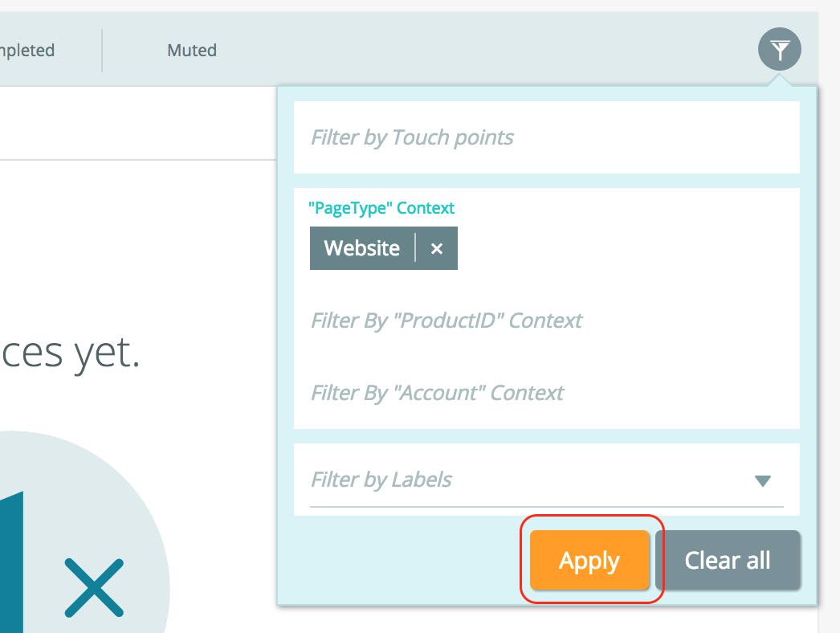Remove the Website filter chip

(x=437, y=248)
